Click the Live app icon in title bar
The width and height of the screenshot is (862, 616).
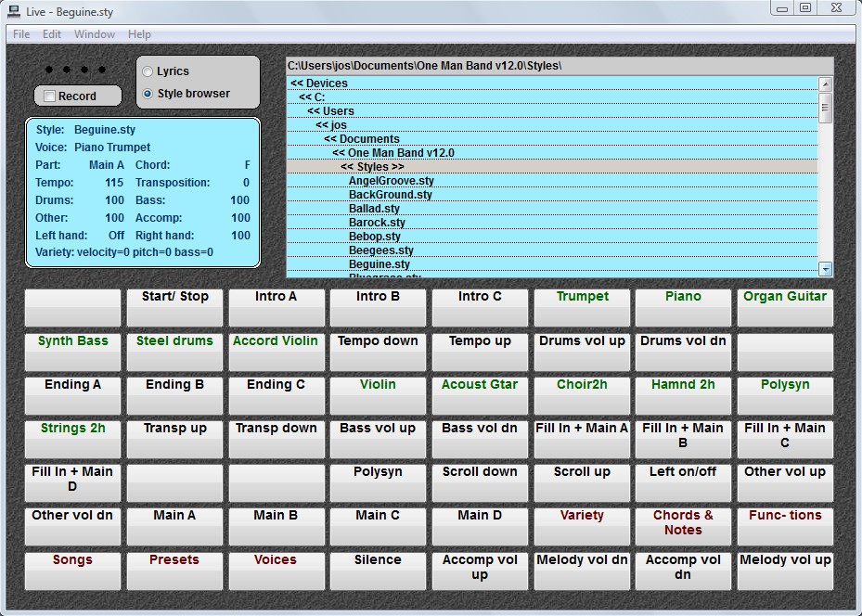click(x=13, y=9)
